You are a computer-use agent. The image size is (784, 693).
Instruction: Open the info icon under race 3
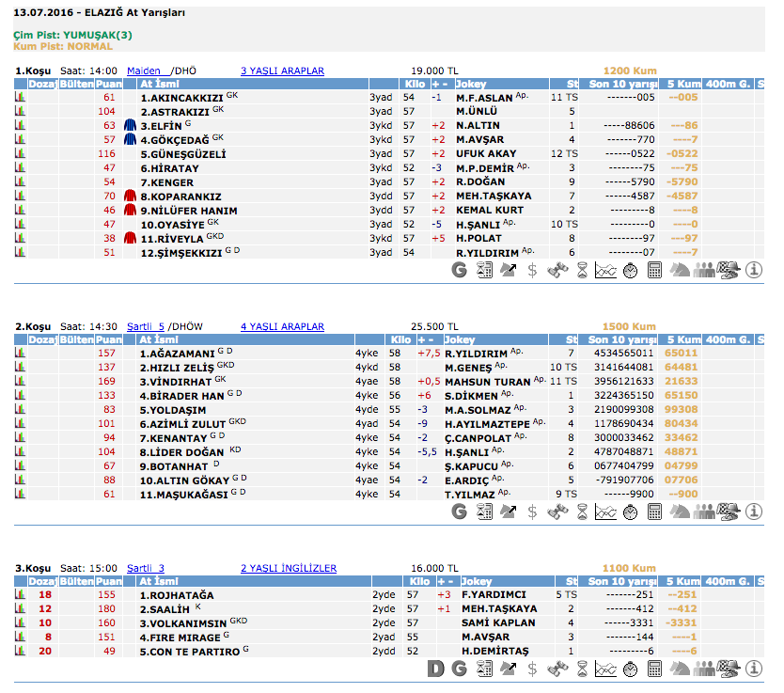click(753, 669)
